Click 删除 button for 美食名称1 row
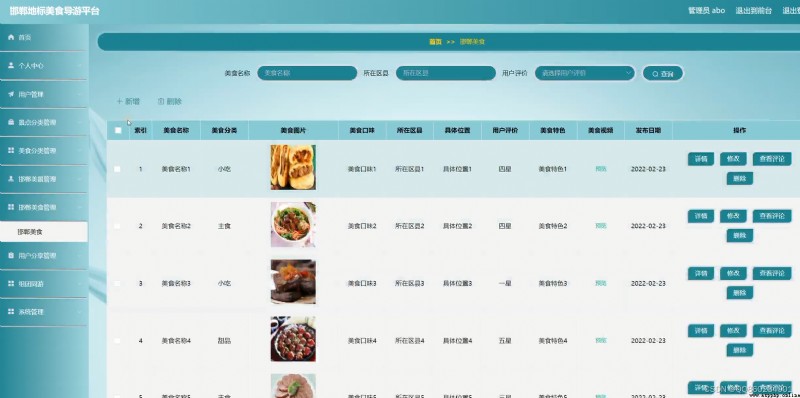 [x=740, y=179]
